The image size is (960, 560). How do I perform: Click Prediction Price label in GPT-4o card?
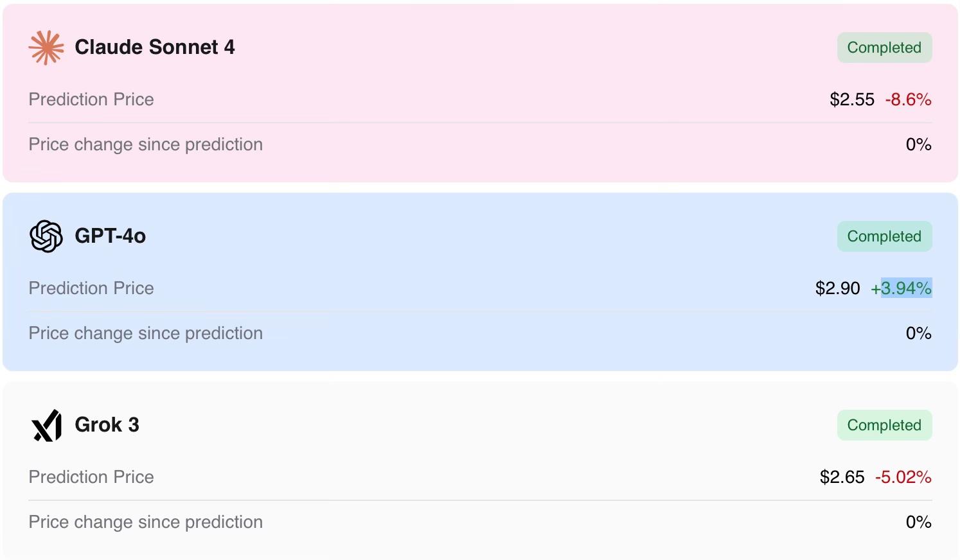91,288
